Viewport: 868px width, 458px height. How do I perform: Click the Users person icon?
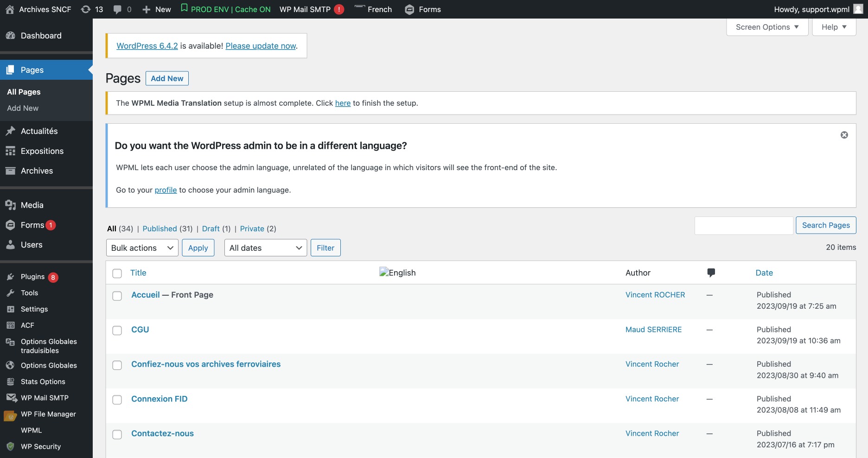[10, 245]
